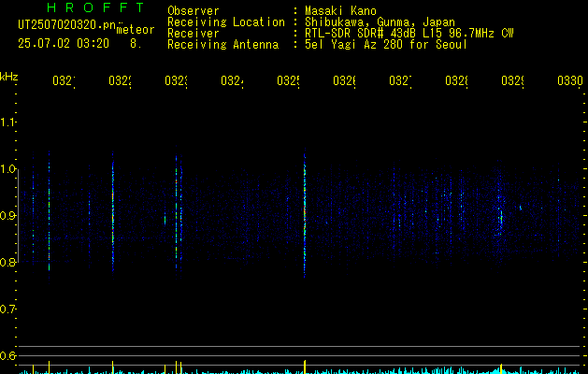Click the tall yellow spike under the 0325 echo
This screenshot has height=374, width=588.
click(305, 367)
